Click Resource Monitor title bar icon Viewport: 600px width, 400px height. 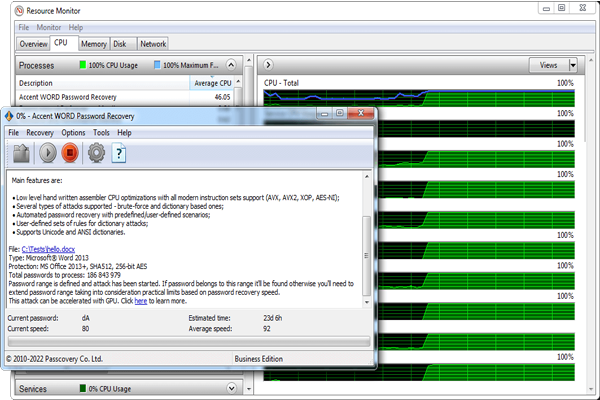[x=19, y=11]
